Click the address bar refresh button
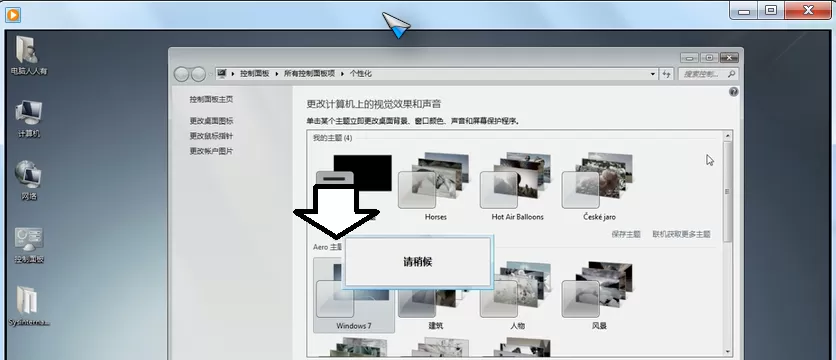The width and height of the screenshot is (836, 360). [666, 74]
